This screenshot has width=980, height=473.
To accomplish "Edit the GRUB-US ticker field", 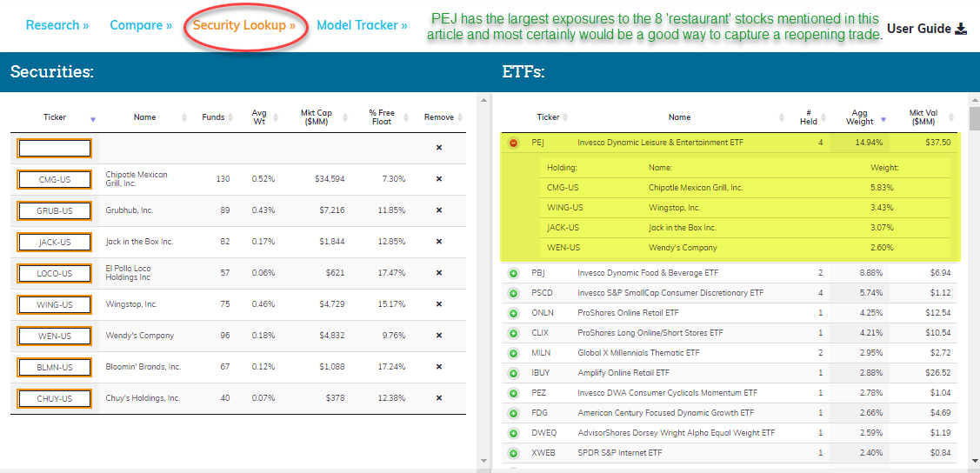I will [55, 210].
